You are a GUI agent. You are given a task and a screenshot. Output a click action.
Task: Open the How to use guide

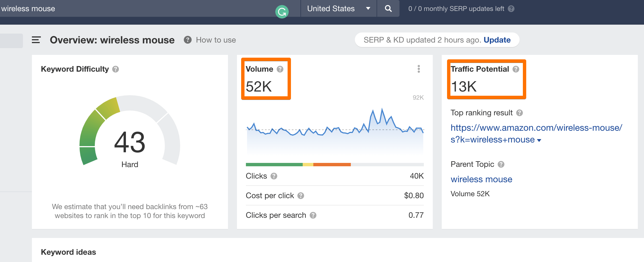(215, 40)
